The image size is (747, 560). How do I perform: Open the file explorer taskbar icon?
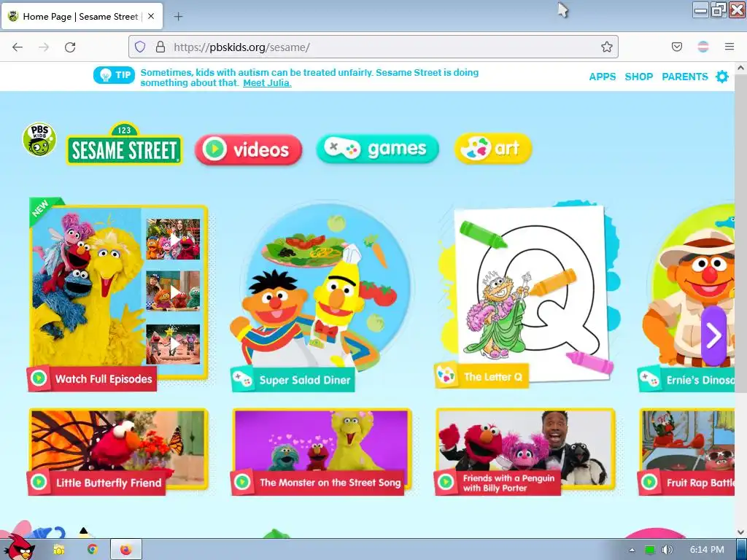[59, 550]
